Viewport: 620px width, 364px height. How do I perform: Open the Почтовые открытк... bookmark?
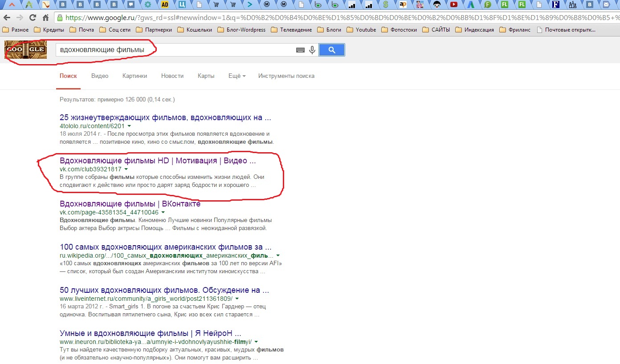tap(567, 30)
